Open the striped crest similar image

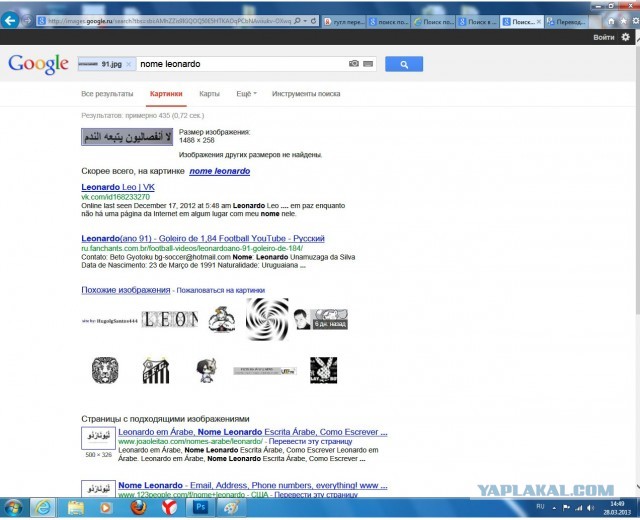click(156, 371)
